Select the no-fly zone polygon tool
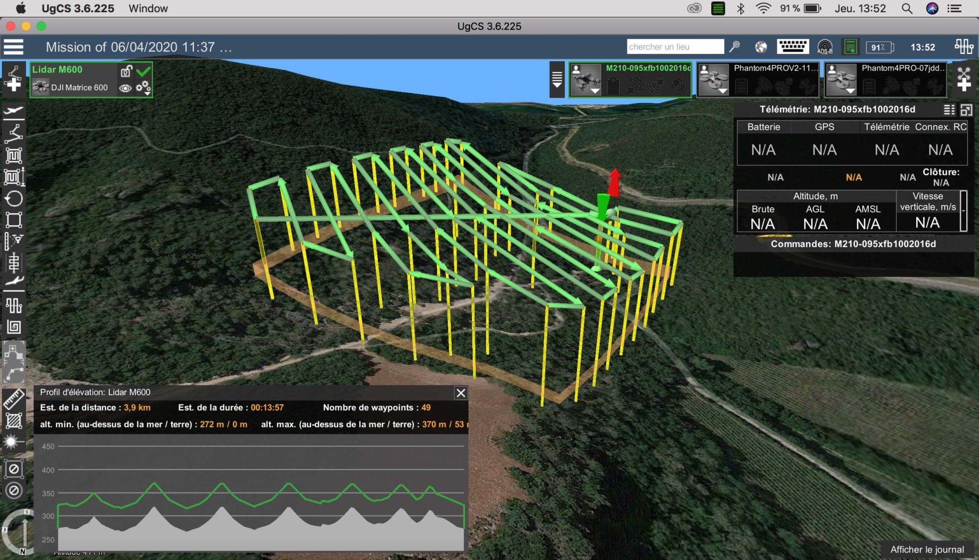The height and width of the screenshot is (560, 979). click(14, 469)
